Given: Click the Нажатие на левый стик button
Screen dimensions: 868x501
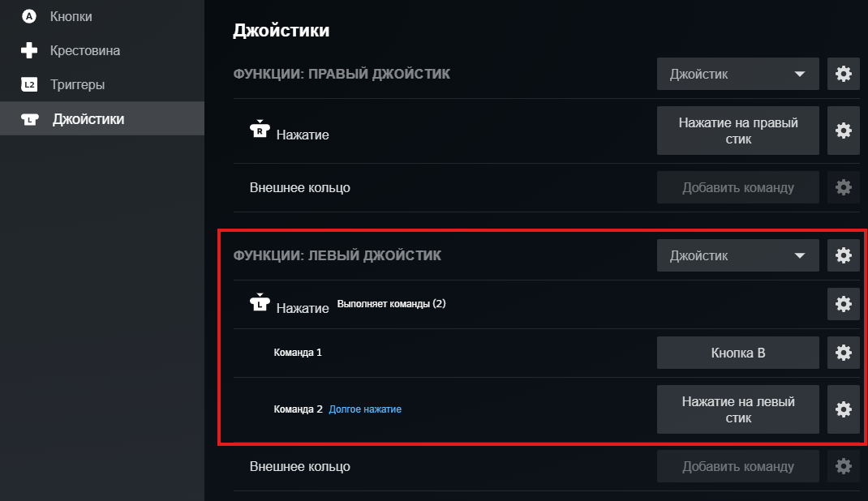Looking at the screenshot, I should [x=737, y=409].
